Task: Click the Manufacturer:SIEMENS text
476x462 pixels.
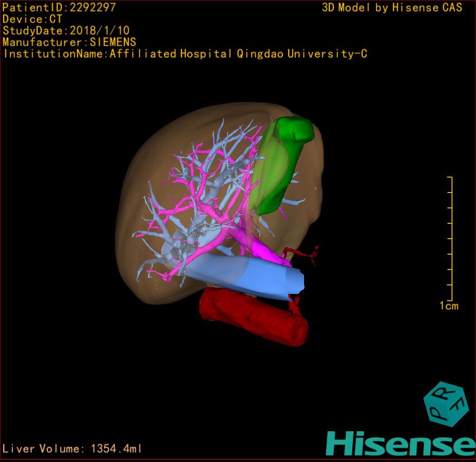Action: click(x=69, y=42)
